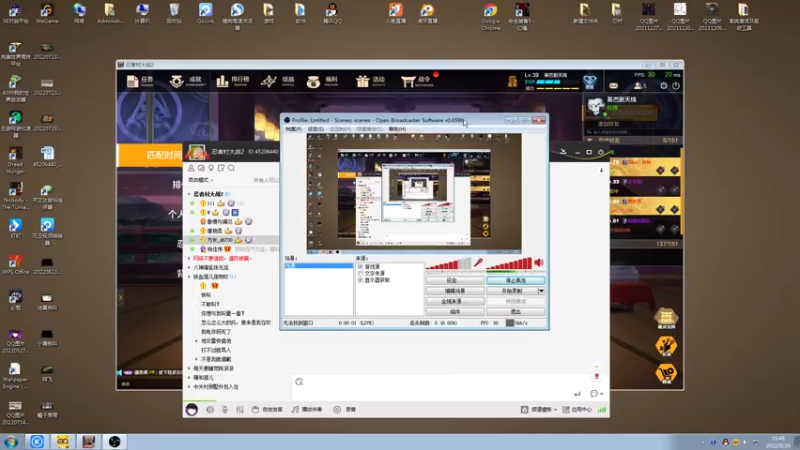This screenshot has width=800, height=450.
Task: Open the crystal shuriken icon in the game toolbar
Action: pos(268,81)
